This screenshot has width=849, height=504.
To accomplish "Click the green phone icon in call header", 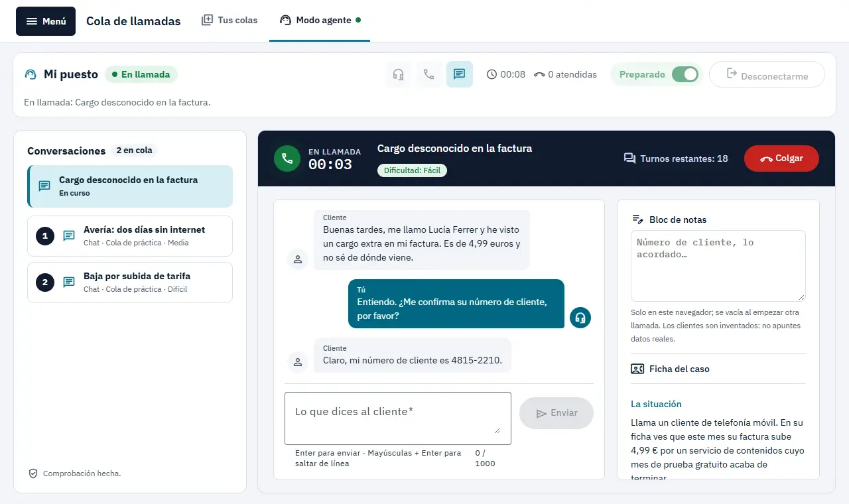I will click(287, 158).
